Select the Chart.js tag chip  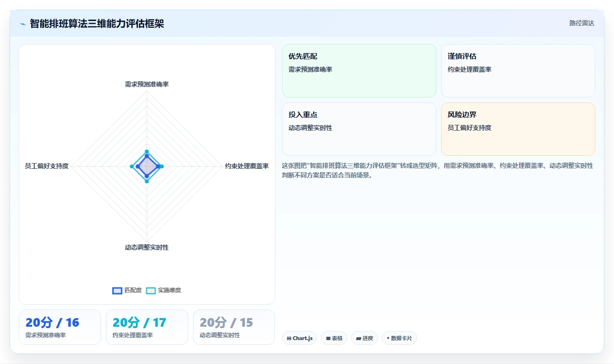[x=299, y=338]
